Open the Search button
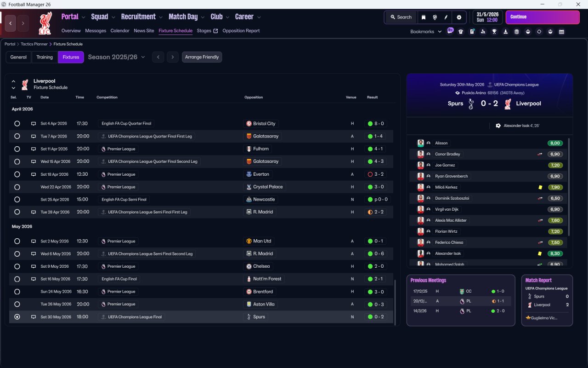588x368 pixels. 401,17
